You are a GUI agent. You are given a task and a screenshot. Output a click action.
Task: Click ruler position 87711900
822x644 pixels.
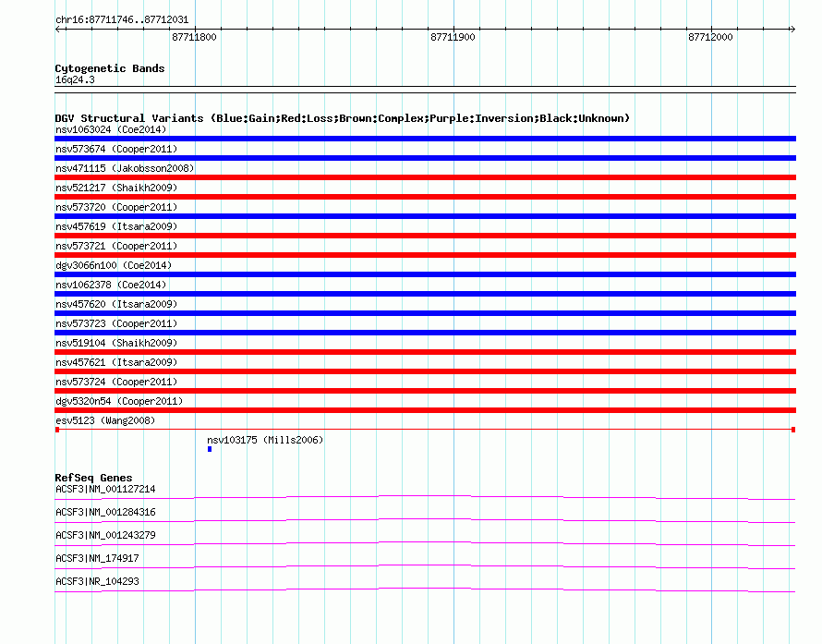click(x=453, y=37)
